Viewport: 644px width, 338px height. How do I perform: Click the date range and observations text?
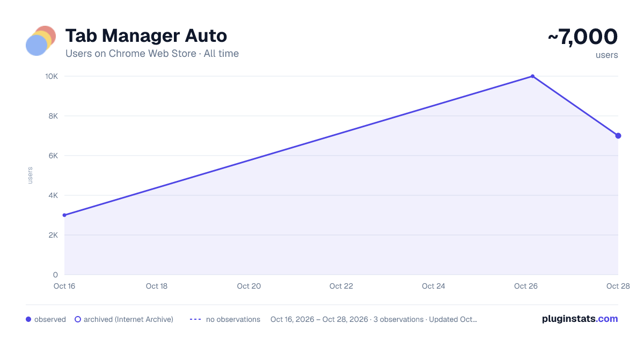(x=374, y=319)
